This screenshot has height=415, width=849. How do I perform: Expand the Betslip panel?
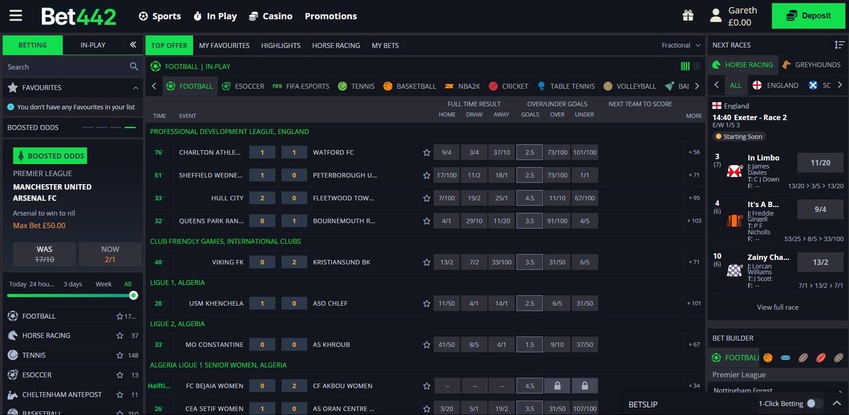click(x=837, y=404)
